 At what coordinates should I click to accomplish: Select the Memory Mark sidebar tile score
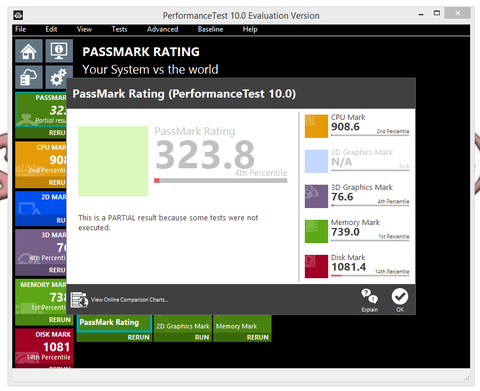coord(58,297)
